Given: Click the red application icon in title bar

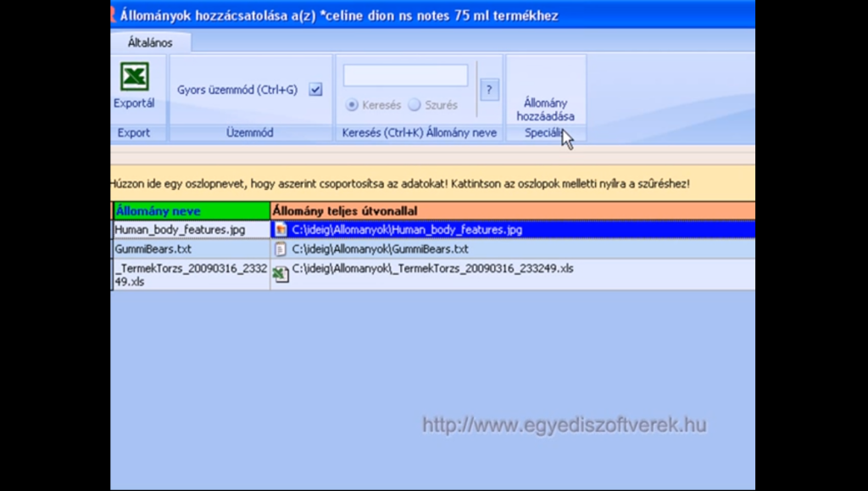Looking at the screenshot, I should [x=114, y=14].
